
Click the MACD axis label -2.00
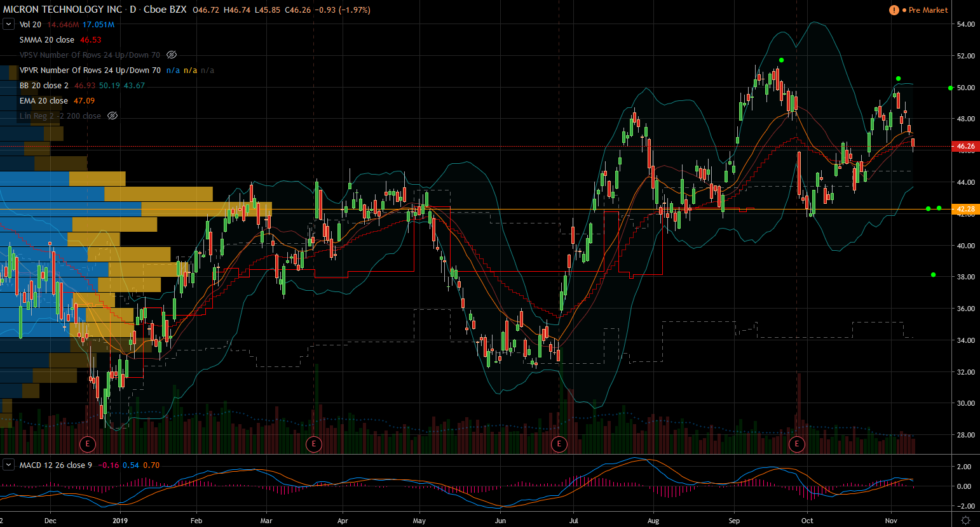click(x=963, y=506)
